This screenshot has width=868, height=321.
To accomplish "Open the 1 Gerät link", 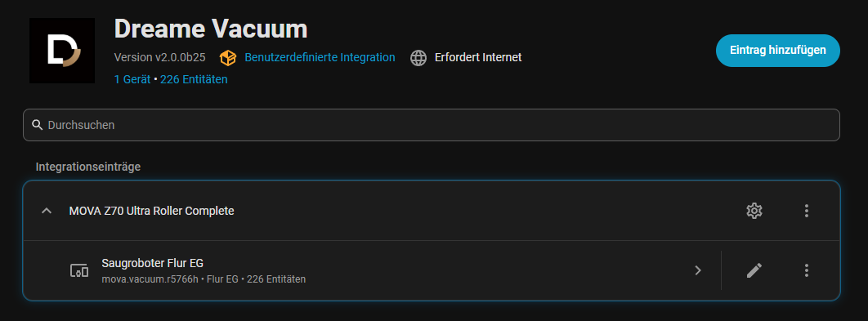I will [x=132, y=79].
